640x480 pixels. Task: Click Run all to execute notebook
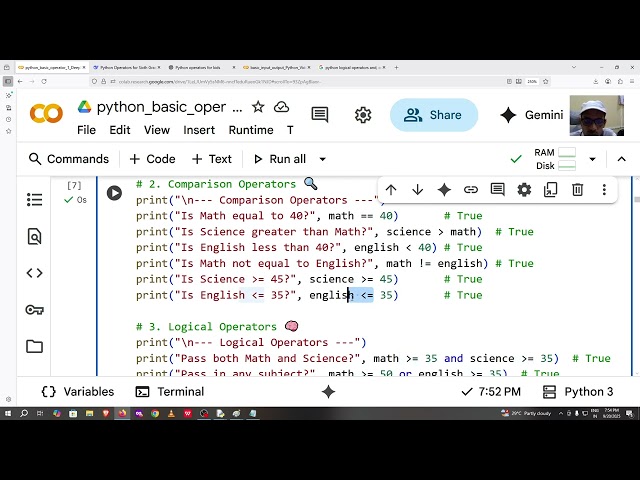click(x=280, y=159)
